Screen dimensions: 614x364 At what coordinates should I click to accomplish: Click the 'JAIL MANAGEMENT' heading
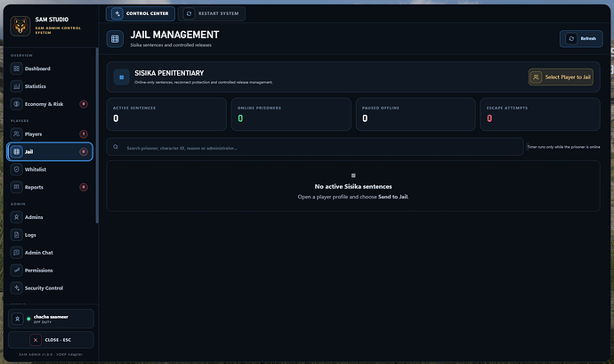[174, 35]
